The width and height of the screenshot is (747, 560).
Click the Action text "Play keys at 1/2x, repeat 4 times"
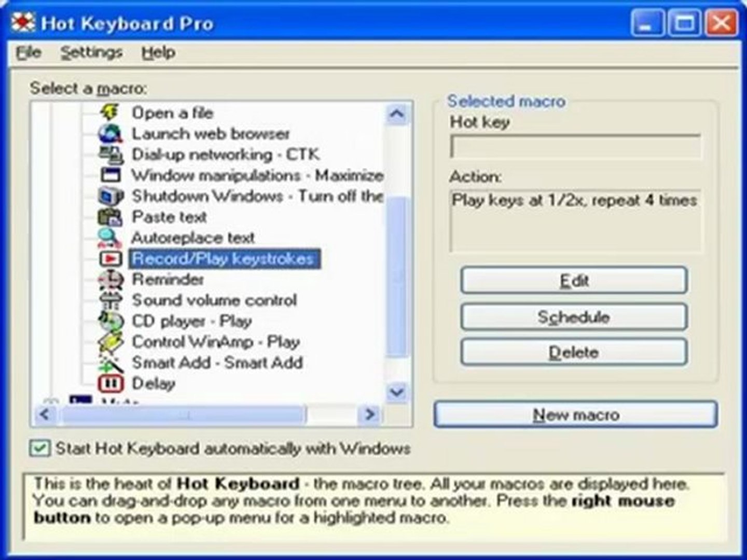tap(574, 200)
